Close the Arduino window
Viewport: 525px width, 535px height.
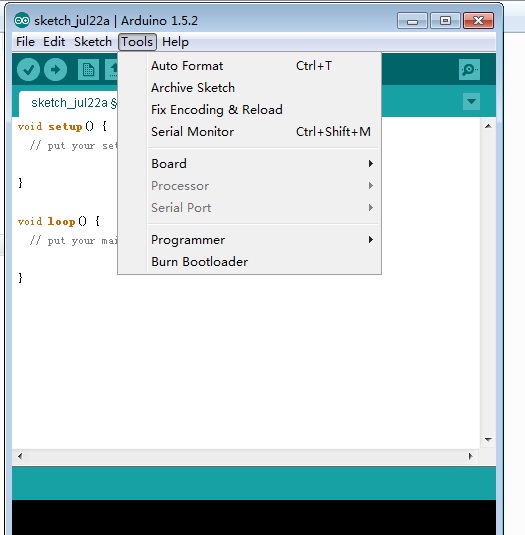coord(478,21)
